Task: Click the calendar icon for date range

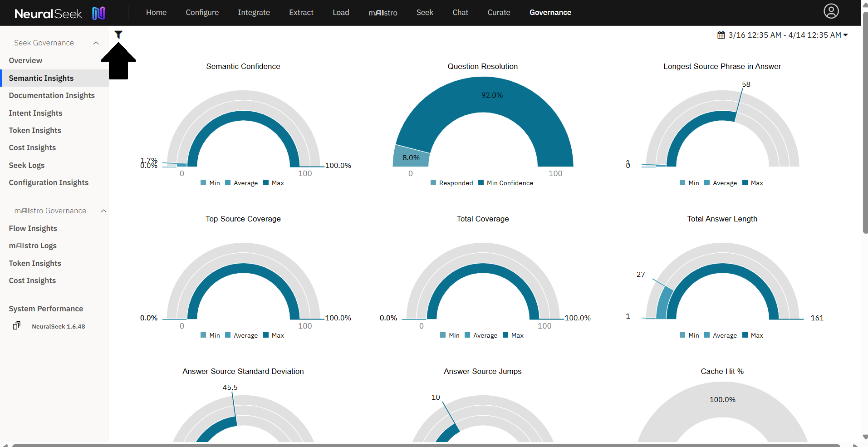Action: tap(721, 35)
